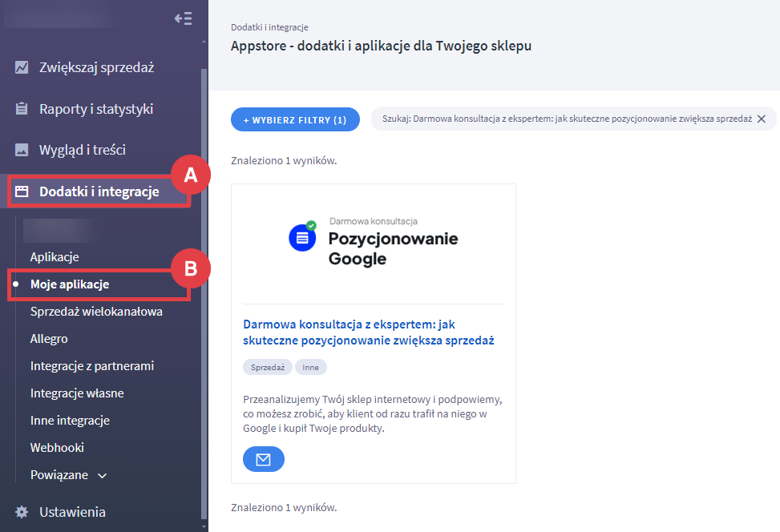Collapse the sidebar with the double-arrow icon
Viewport: 780px width, 532px height.
click(x=183, y=18)
